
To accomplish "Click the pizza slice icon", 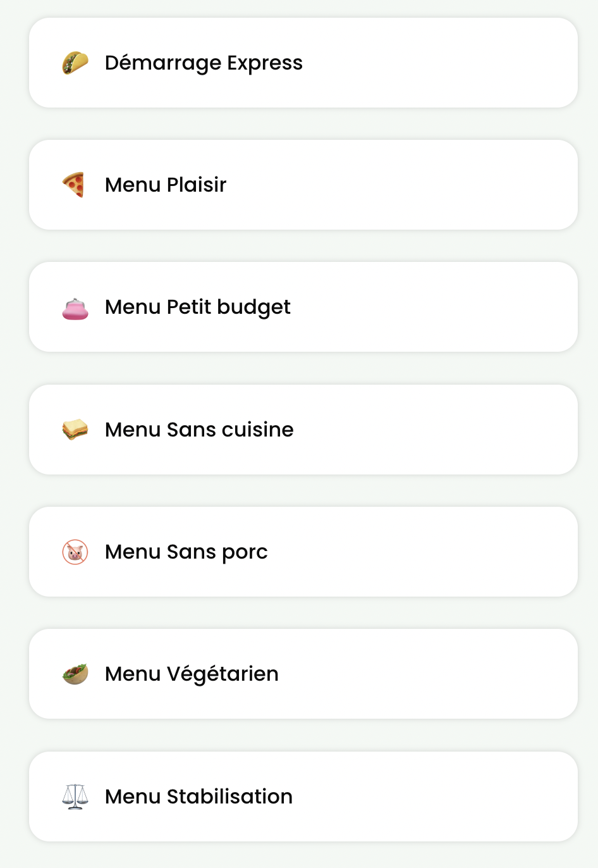I will (x=74, y=185).
